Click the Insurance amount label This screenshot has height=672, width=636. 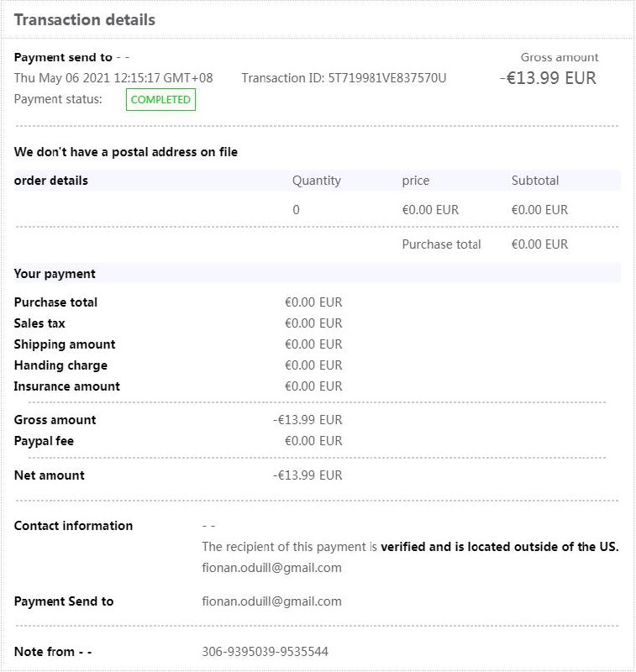tap(67, 386)
